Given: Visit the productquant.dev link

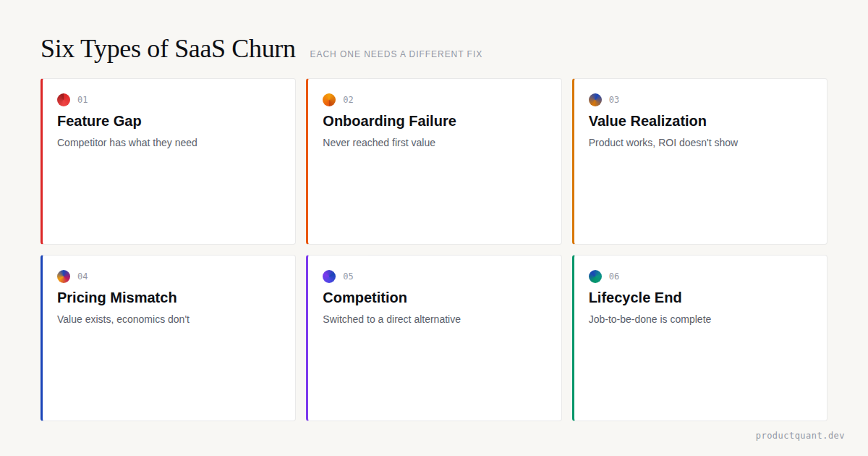Looking at the screenshot, I should 800,436.
